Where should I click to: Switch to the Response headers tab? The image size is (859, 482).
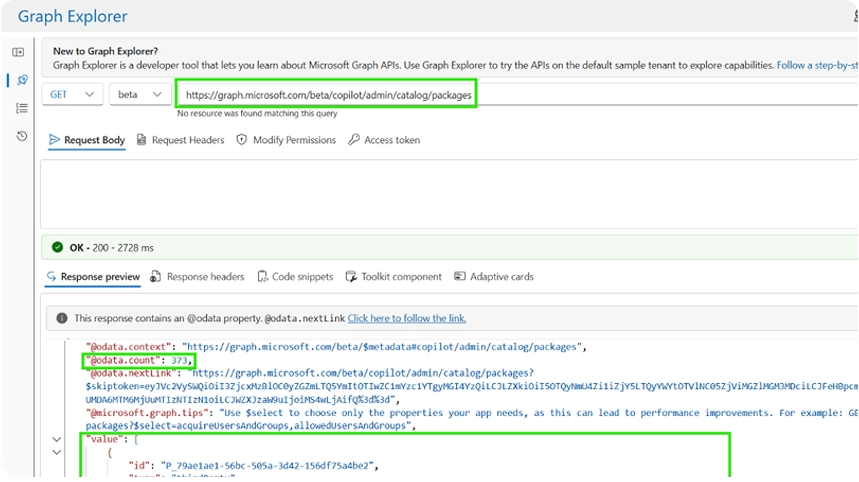pos(197,277)
